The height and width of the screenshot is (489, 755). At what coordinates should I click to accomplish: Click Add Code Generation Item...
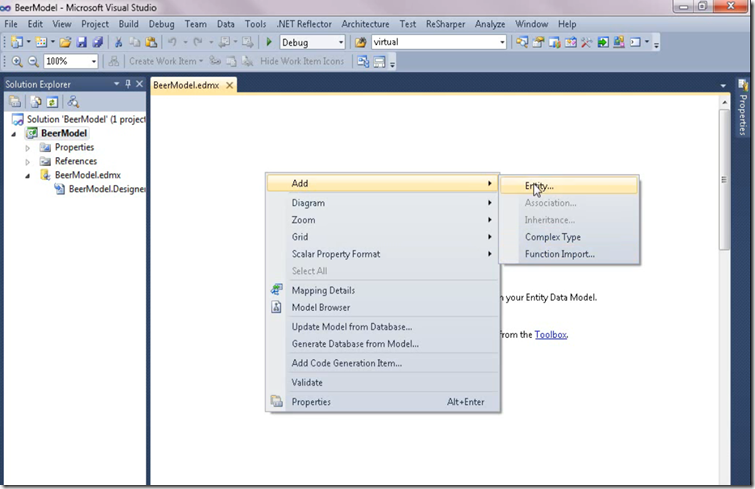pyautogui.click(x=382, y=363)
